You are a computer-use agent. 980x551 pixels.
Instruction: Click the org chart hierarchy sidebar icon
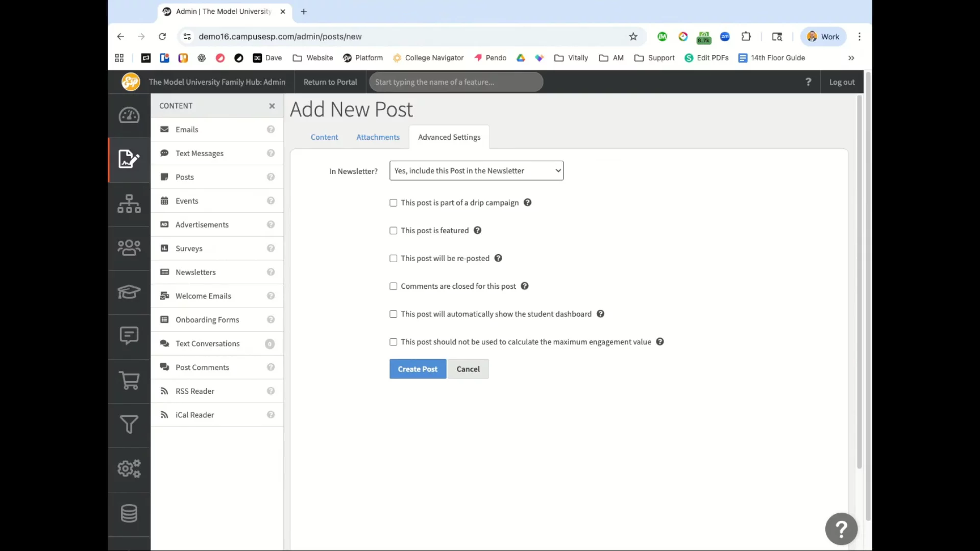click(129, 204)
